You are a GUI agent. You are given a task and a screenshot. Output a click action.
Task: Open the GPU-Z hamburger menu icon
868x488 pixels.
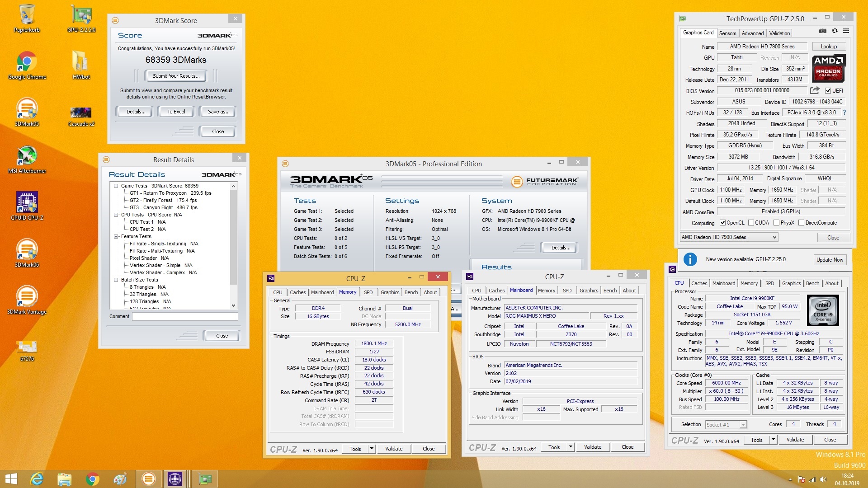point(846,31)
